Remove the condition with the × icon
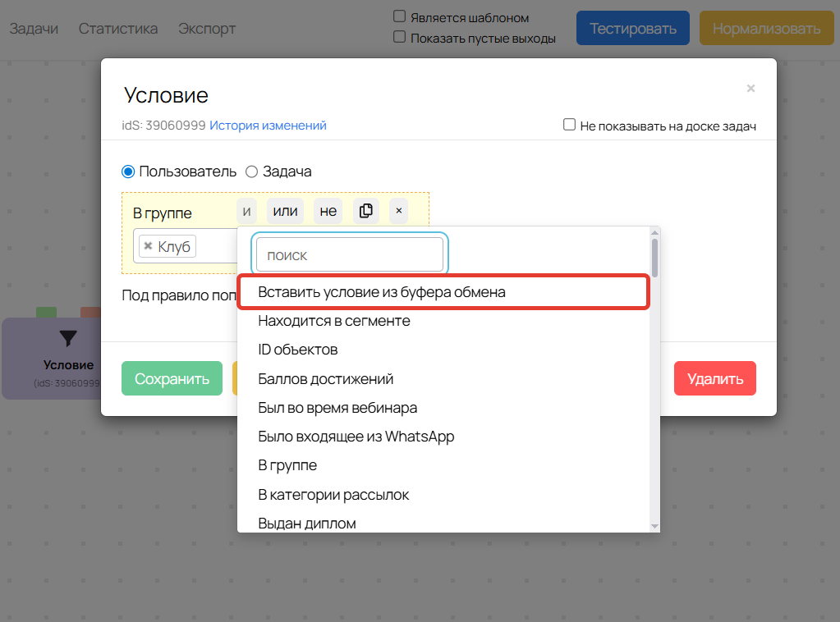The image size is (840, 622). [x=398, y=211]
